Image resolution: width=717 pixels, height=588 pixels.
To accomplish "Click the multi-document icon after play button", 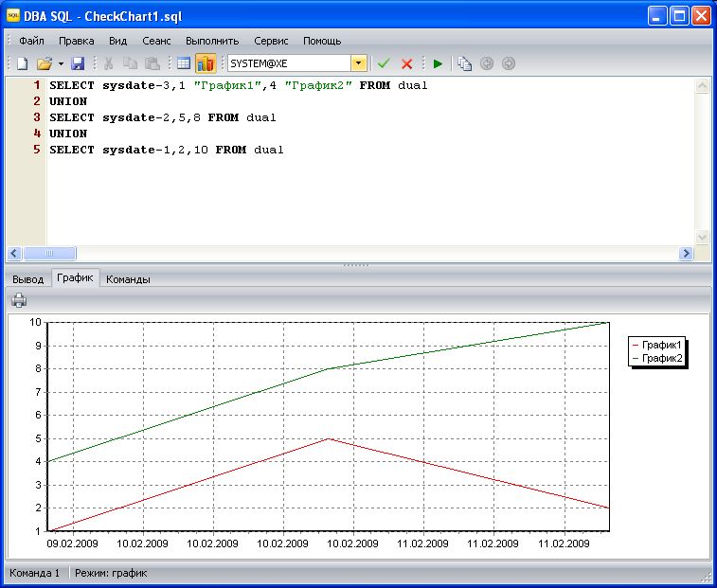I will click(464, 63).
